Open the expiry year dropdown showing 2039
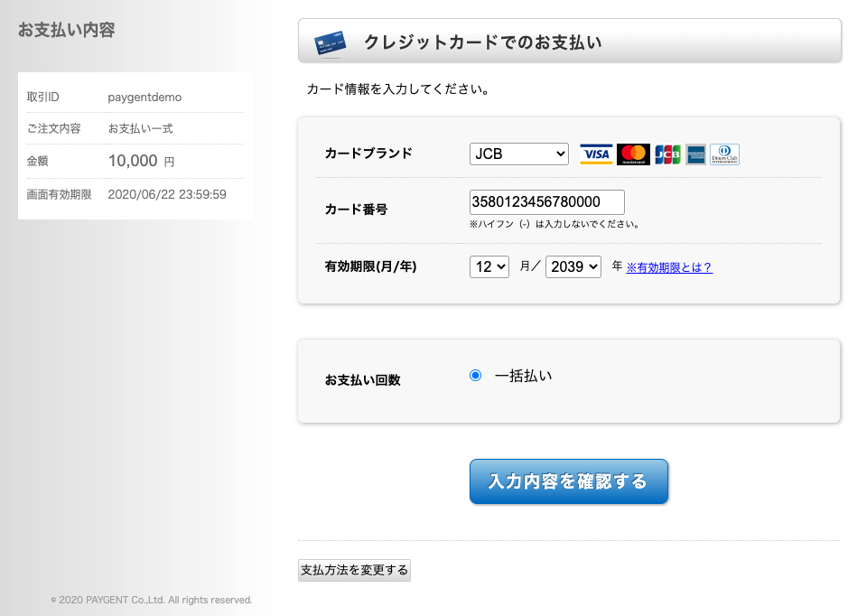Viewport: 848px width, 616px height. tap(573, 266)
